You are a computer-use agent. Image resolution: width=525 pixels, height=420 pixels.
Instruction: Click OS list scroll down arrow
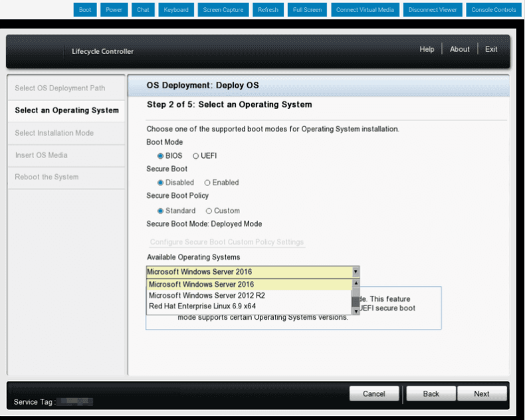[356, 311]
